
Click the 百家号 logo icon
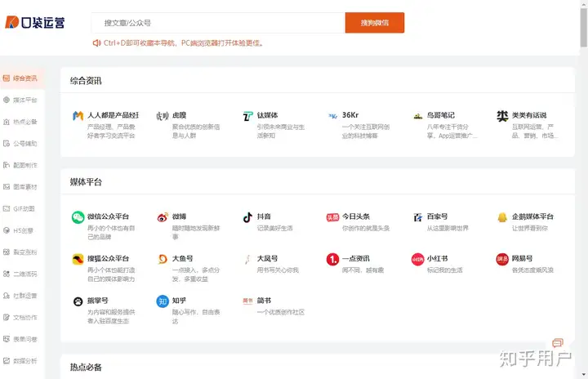point(418,217)
